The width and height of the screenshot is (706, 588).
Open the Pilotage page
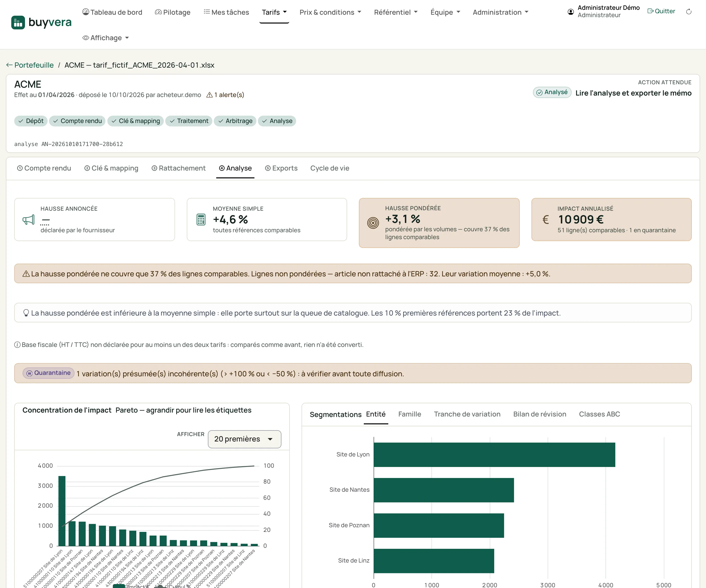(173, 12)
